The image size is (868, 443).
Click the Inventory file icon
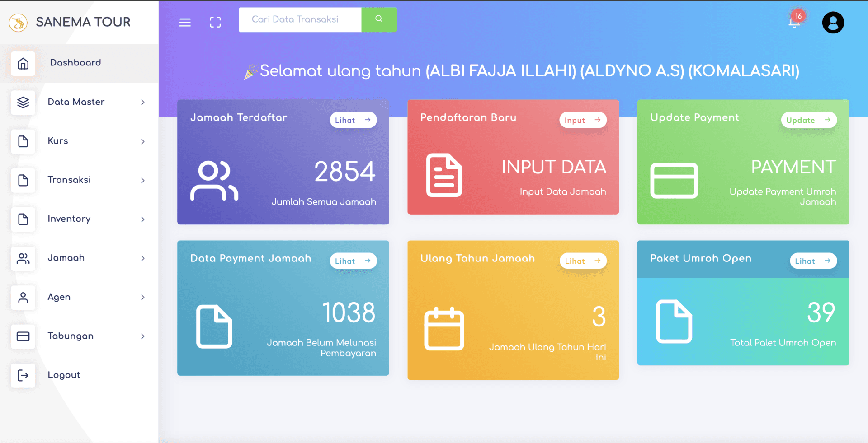pos(23,219)
